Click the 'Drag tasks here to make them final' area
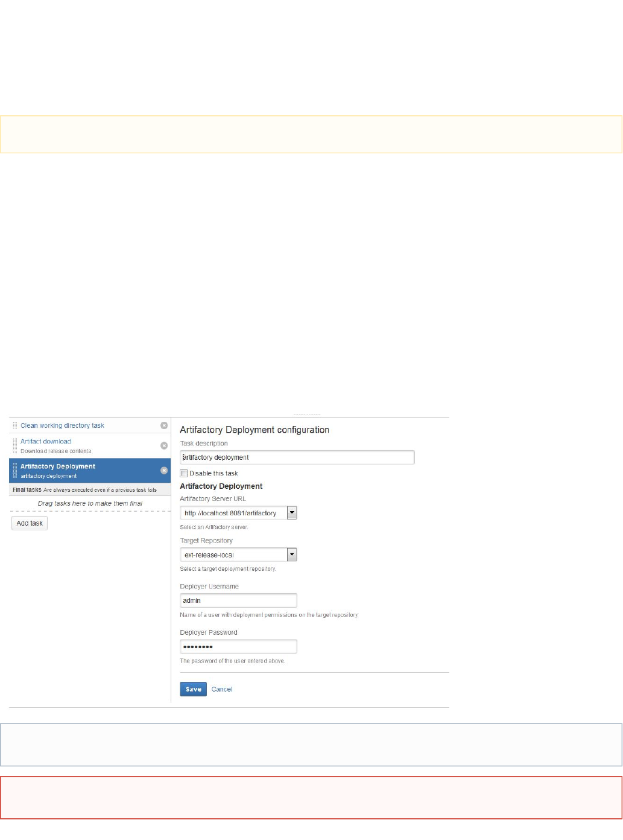This screenshot has width=623, height=840. tap(90, 503)
